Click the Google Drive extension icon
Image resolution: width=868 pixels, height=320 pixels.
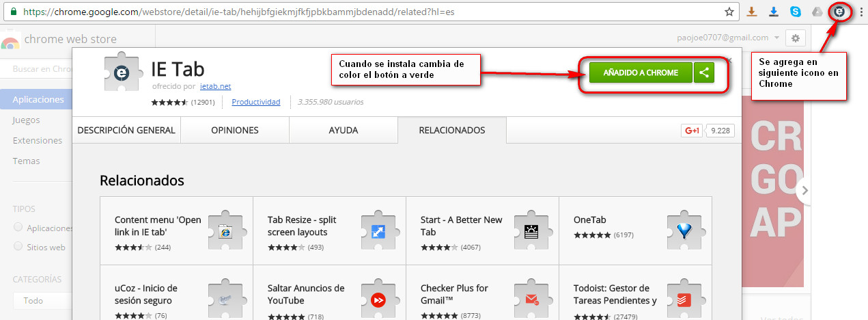tap(817, 12)
